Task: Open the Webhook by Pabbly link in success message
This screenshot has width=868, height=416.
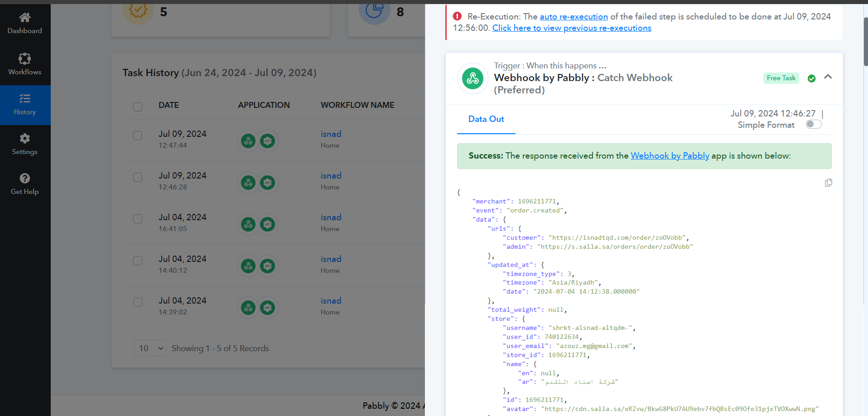Action: pyautogui.click(x=670, y=156)
